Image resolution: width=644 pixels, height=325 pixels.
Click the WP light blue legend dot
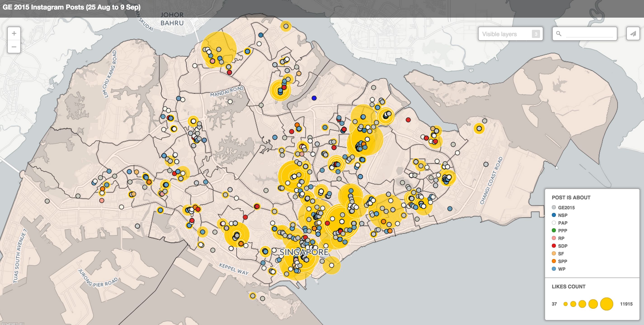pos(554,269)
